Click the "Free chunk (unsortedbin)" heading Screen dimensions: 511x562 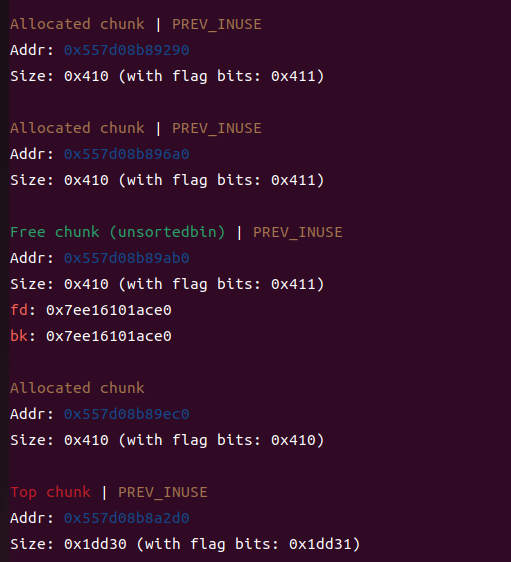point(118,232)
